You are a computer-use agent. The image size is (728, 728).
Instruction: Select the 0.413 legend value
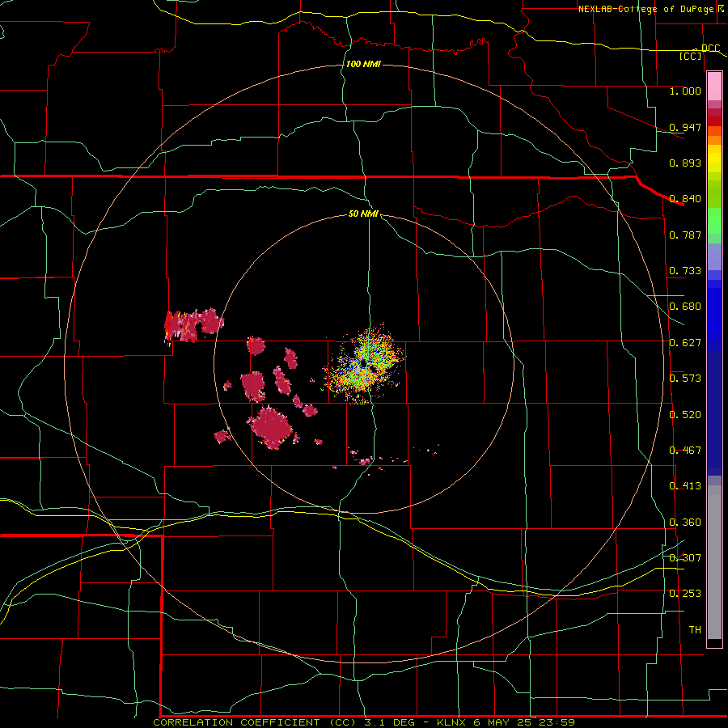tap(685, 486)
